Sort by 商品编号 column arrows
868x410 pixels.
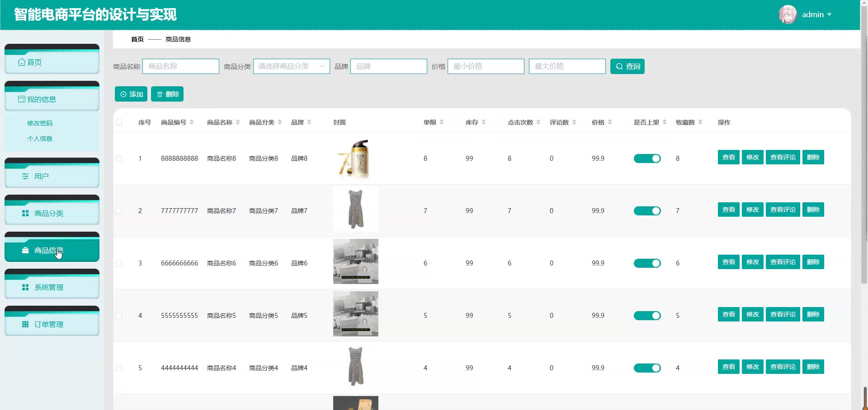[x=192, y=122]
